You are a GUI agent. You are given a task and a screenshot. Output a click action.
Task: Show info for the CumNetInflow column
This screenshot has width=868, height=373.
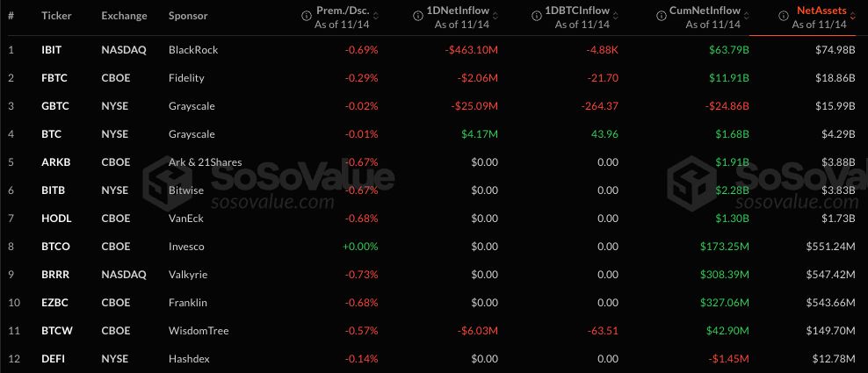tap(662, 16)
